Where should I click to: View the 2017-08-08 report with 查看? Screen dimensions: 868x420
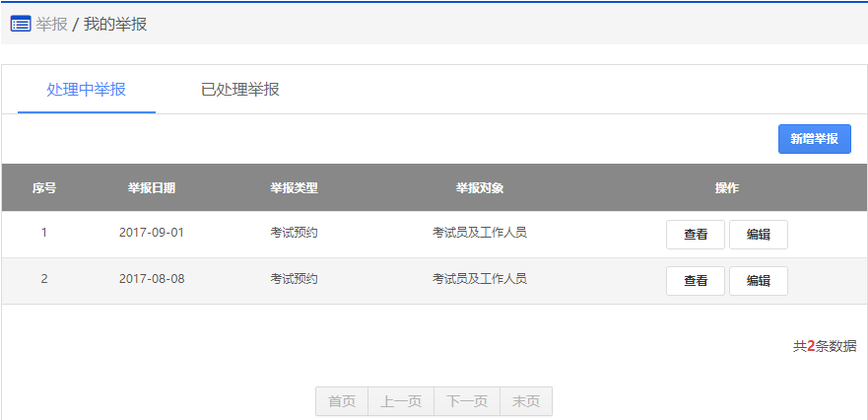click(x=696, y=281)
